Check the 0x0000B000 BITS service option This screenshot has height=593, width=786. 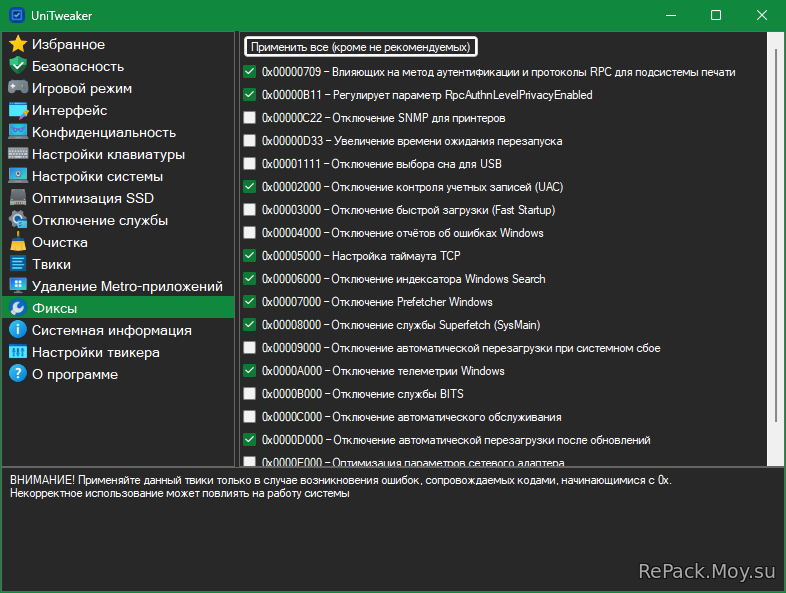click(250, 394)
